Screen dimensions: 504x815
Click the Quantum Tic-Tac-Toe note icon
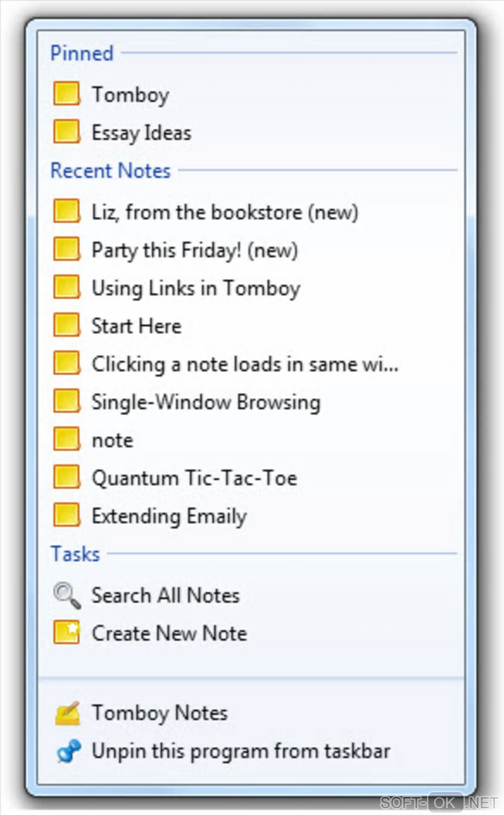[66, 478]
